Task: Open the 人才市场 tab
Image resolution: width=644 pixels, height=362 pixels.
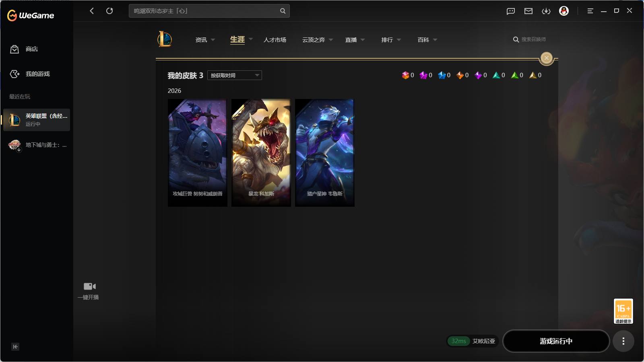Action: [x=275, y=40]
